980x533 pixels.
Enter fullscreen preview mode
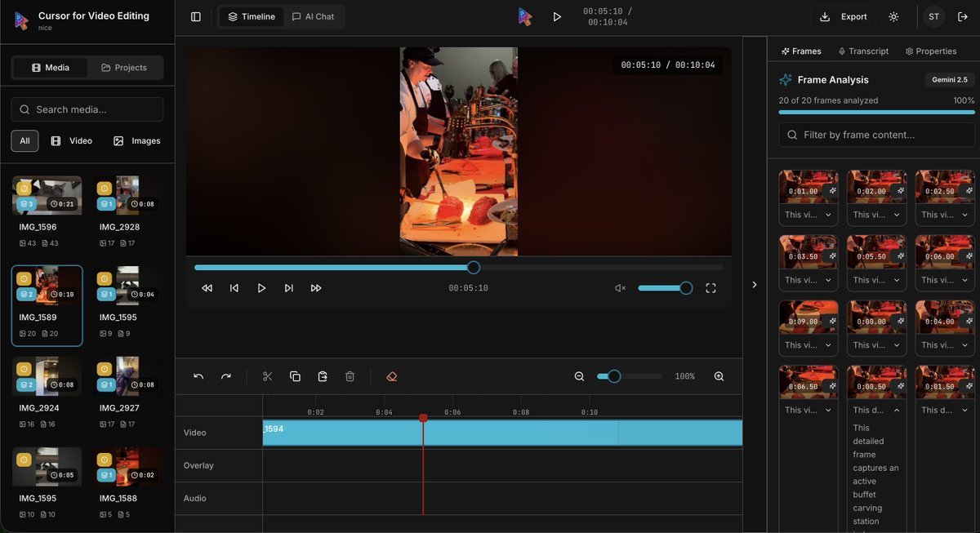(x=710, y=288)
